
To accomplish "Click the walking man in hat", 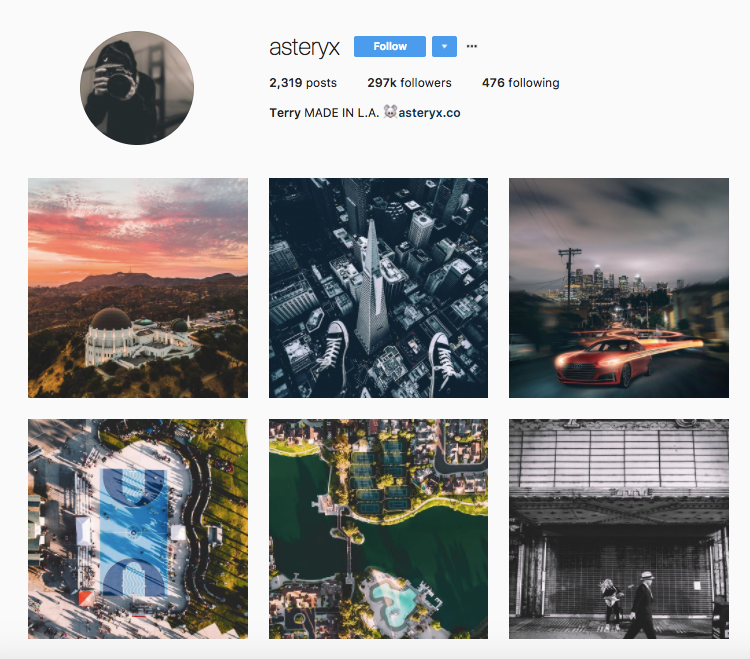I will [643, 604].
